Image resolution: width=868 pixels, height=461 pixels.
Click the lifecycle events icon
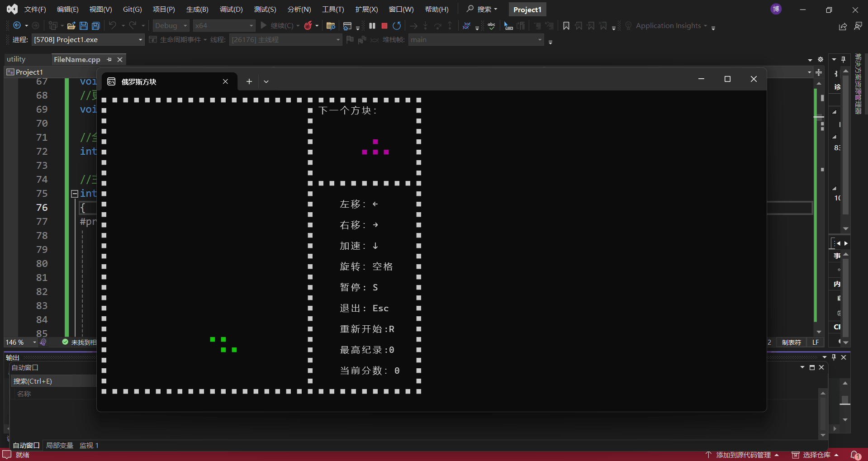153,40
